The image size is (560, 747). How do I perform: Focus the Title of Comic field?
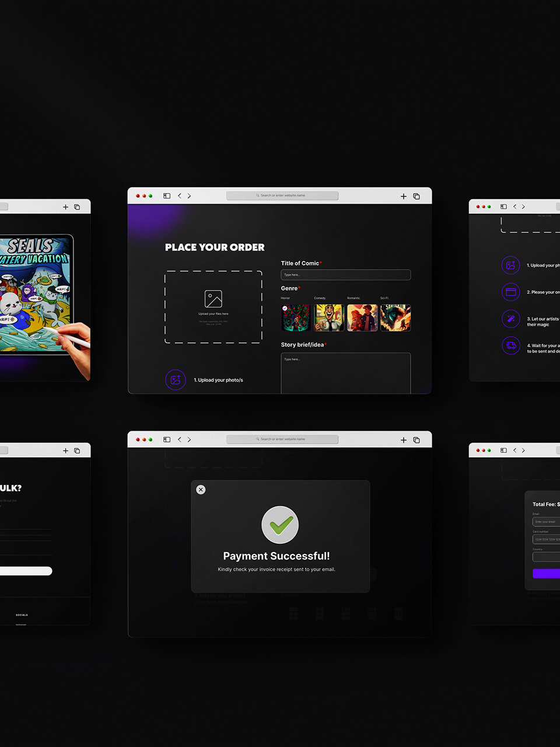coord(346,275)
